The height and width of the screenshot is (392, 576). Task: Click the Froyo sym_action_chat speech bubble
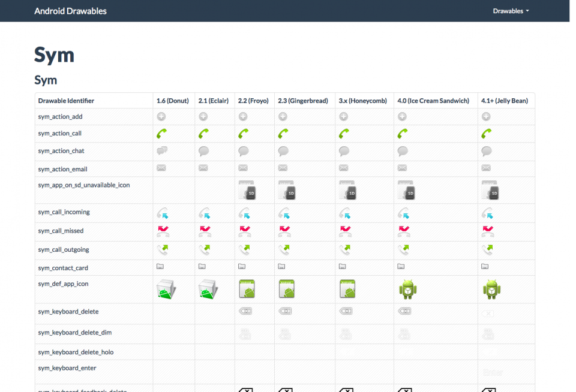(243, 152)
